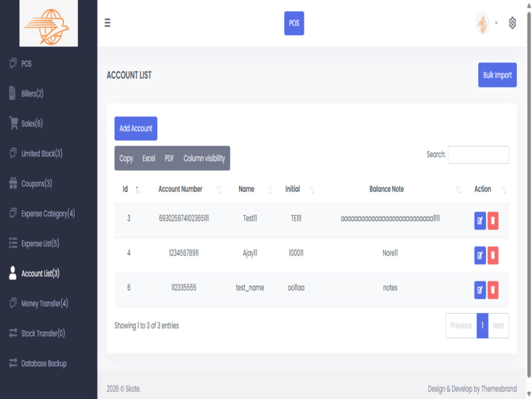532x399 pixels.
Task: Click the scrollbar down arrow
Action: [x=529, y=394]
